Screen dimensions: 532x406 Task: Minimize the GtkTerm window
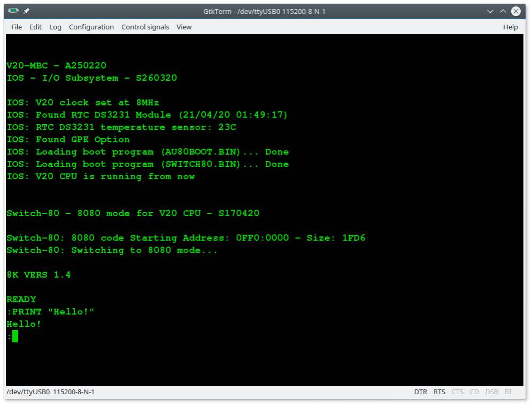(x=490, y=11)
